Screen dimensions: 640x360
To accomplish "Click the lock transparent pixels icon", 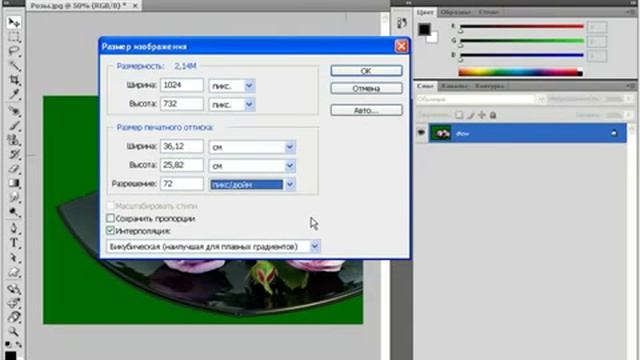I will click(459, 116).
